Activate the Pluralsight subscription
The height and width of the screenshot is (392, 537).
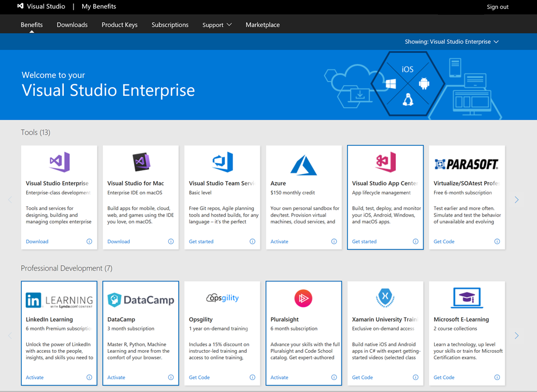pyautogui.click(x=279, y=377)
